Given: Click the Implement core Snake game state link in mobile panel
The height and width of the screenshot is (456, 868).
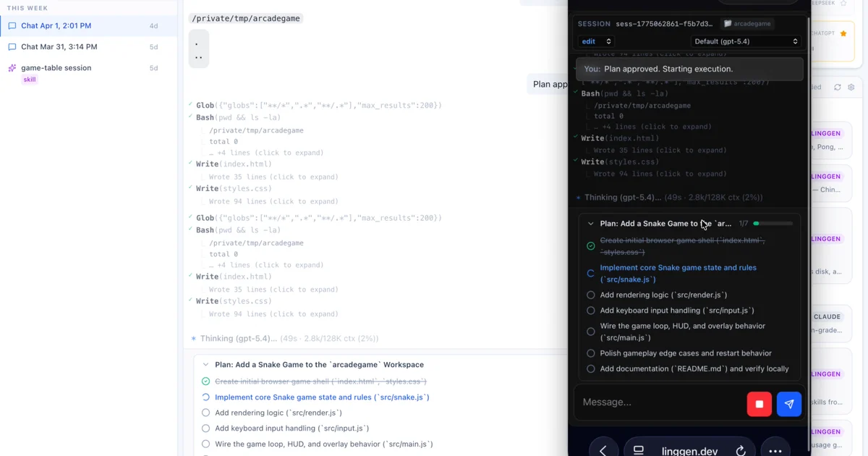Looking at the screenshot, I should 678,274.
